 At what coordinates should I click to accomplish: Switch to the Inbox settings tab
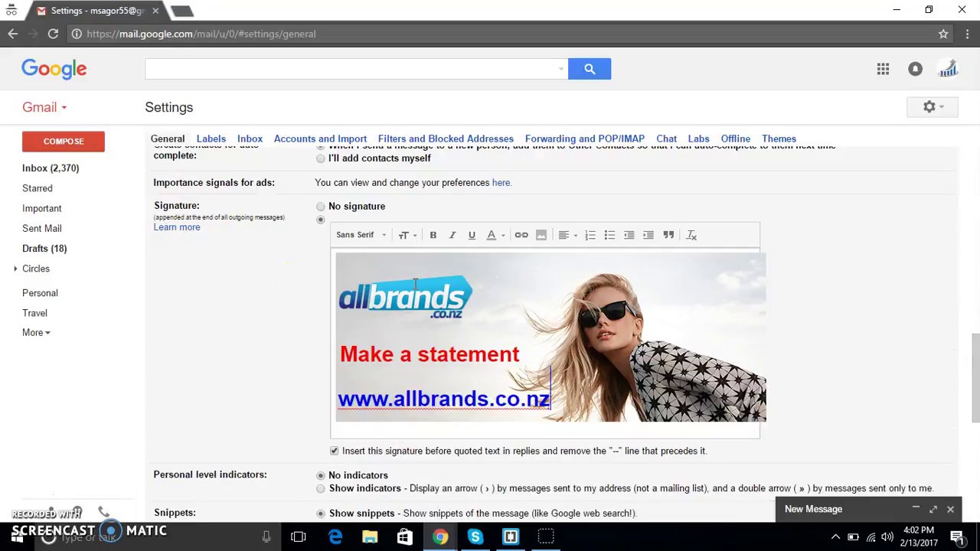[250, 139]
